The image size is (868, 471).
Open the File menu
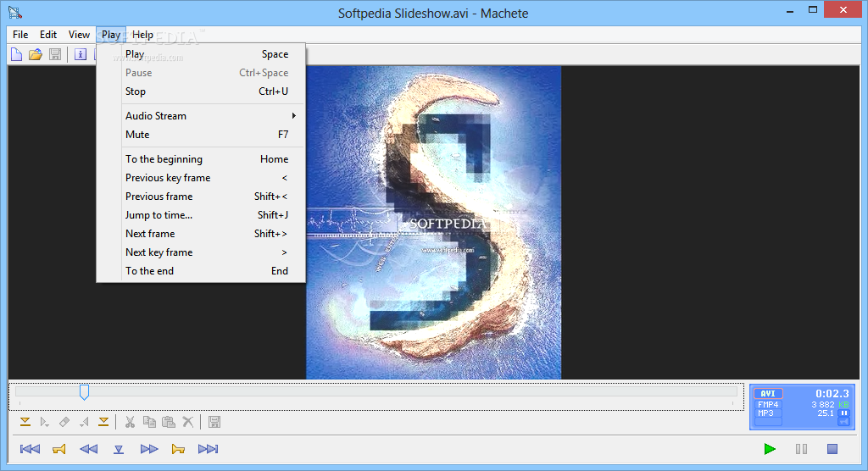click(x=20, y=35)
